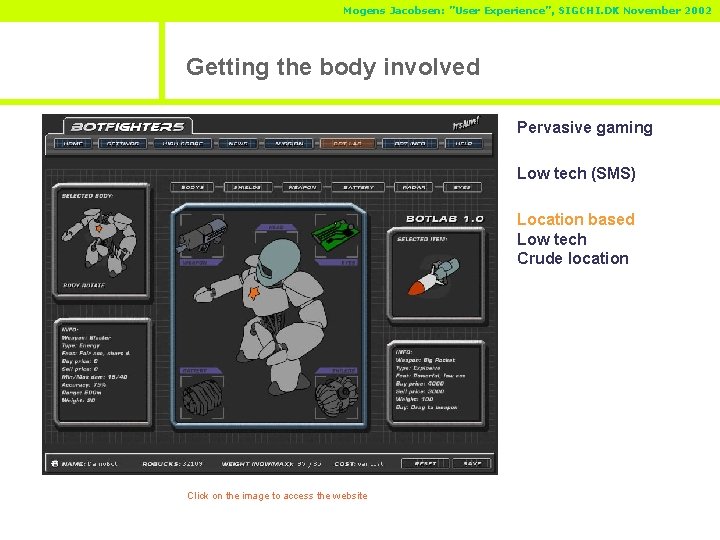720x540 pixels.
Task: Click the purple HEAD slot label
Action: (276, 227)
